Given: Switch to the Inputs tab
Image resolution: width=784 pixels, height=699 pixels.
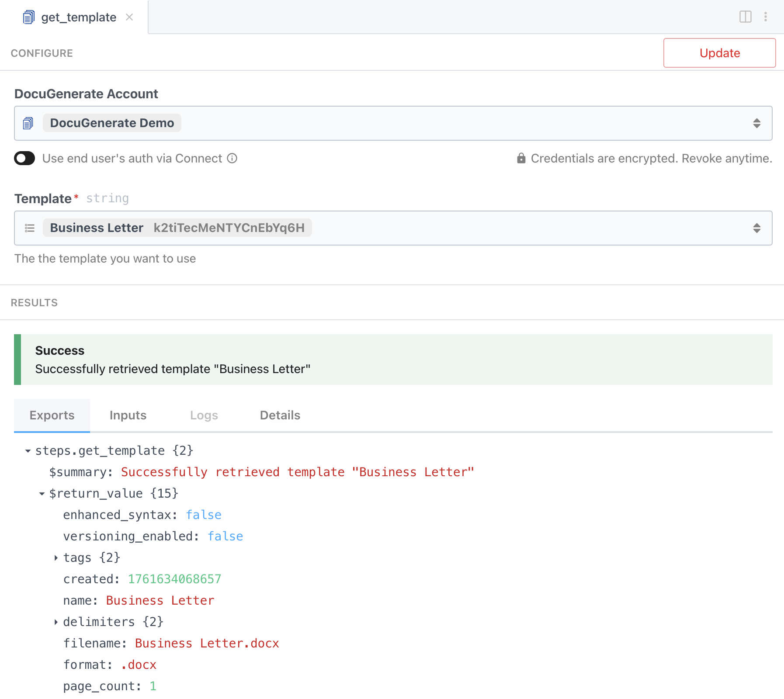Looking at the screenshot, I should 128,415.
